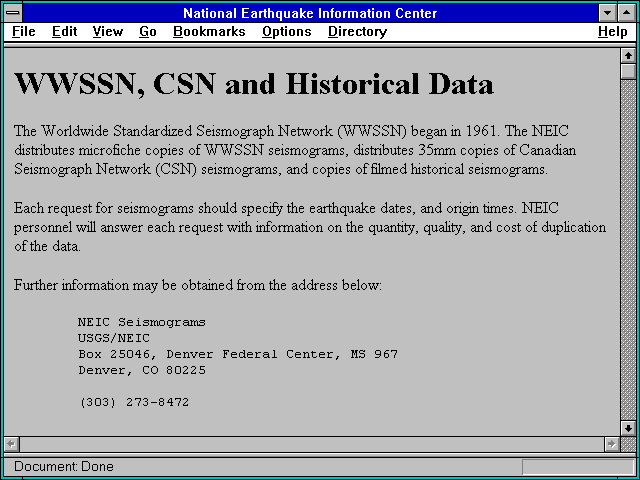Click the horizontal scrollbar left arrow
640x480 pixels.
point(11,444)
